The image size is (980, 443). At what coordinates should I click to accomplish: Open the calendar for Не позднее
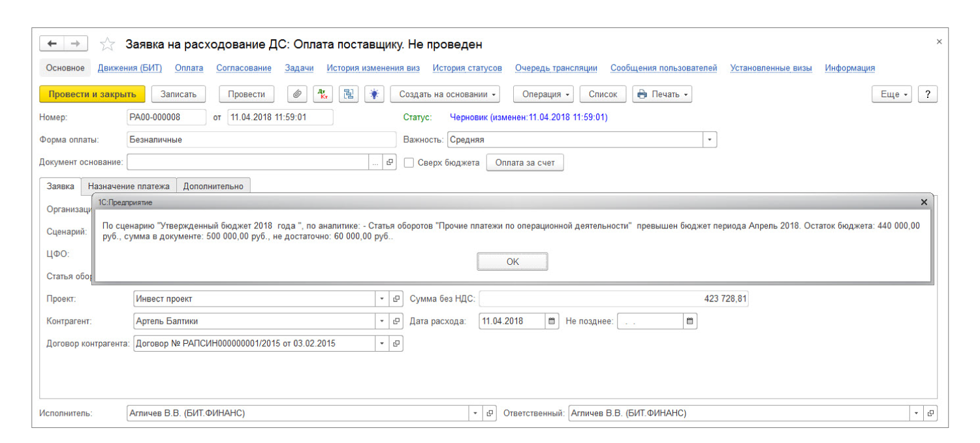pos(690,321)
